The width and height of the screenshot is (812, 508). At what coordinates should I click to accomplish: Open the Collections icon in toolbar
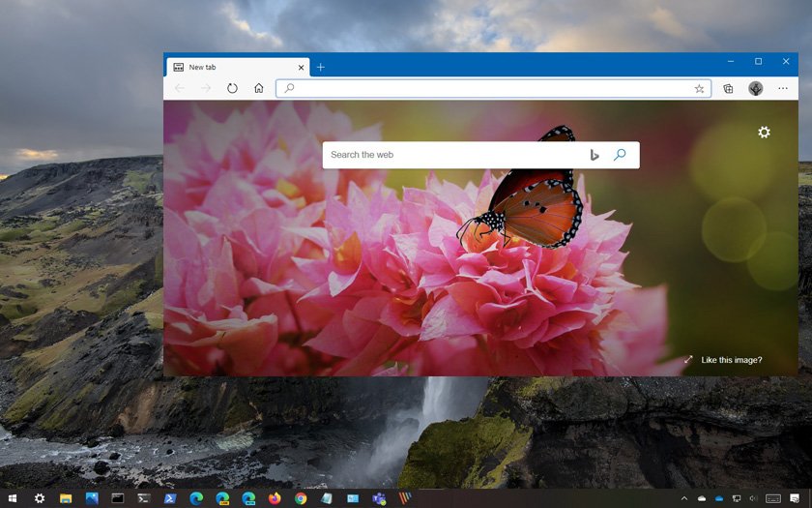coord(728,88)
